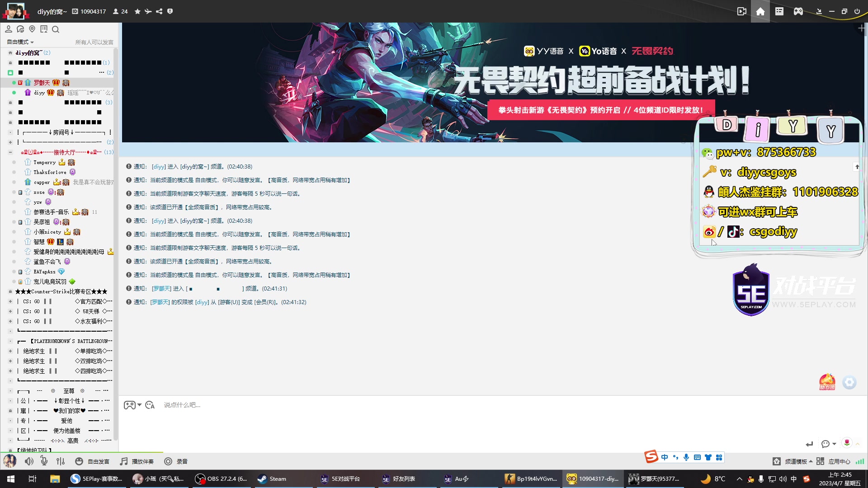868x488 pixels.
Task: Open File Explorer from the taskbar
Action: click(x=55, y=479)
